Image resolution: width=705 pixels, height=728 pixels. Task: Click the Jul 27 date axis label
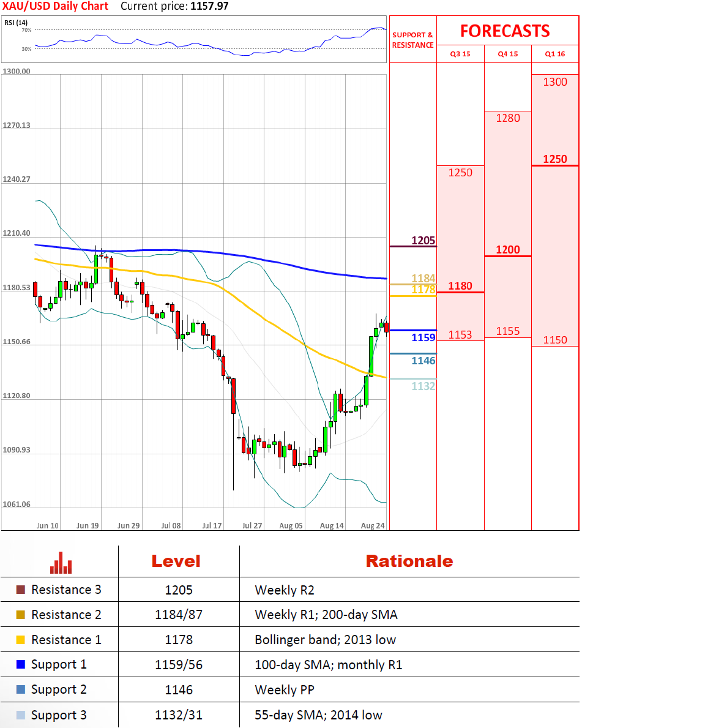pyautogui.click(x=252, y=525)
